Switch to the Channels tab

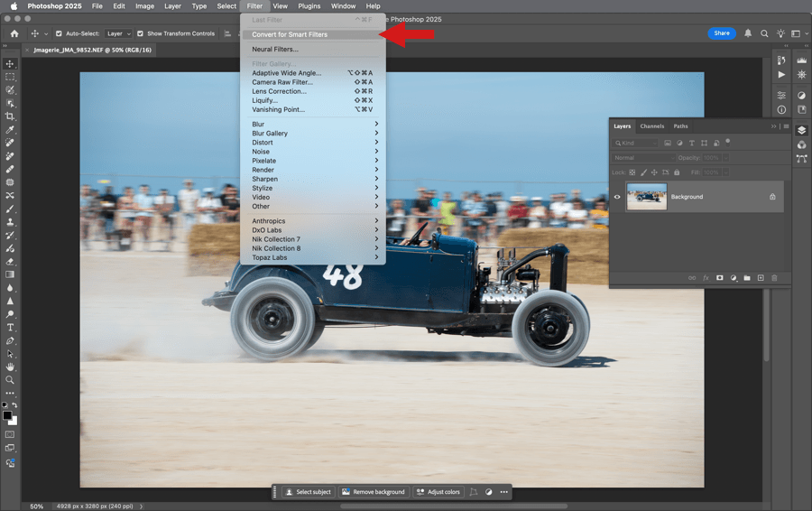click(x=651, y=126)
